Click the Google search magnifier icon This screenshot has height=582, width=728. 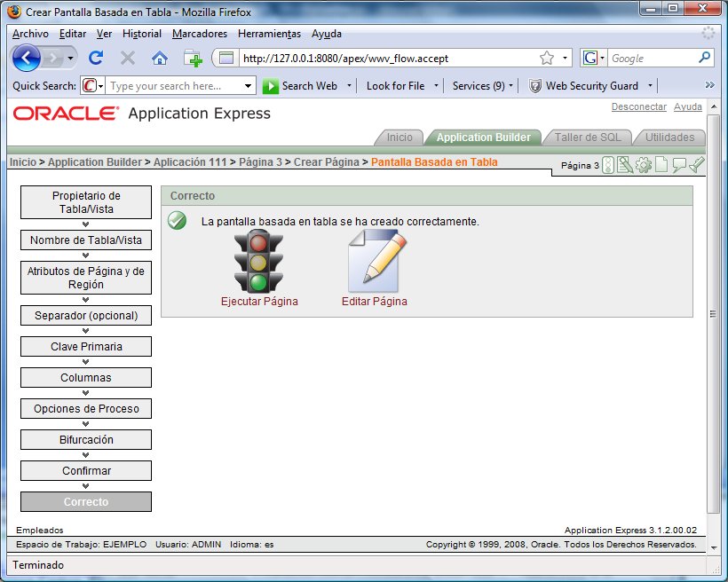tap(704, 58)
